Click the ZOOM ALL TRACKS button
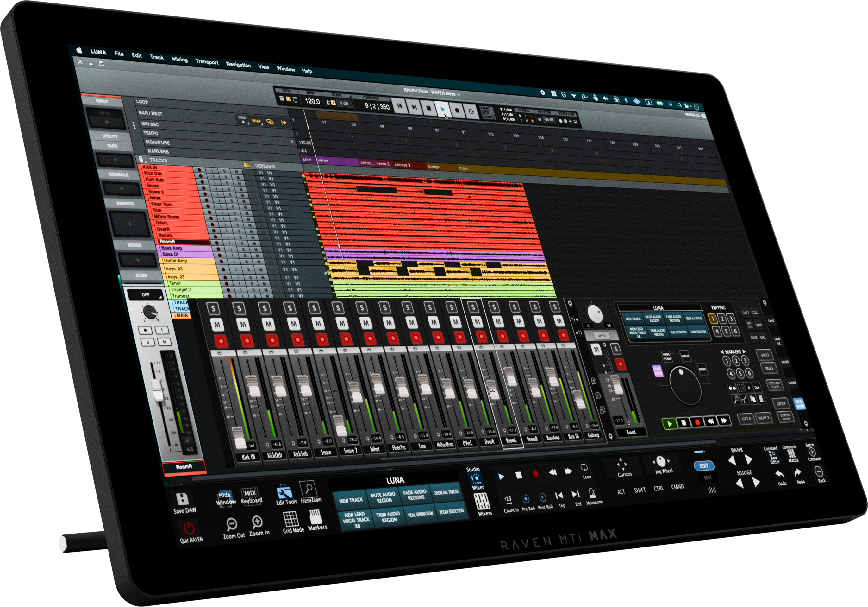The width and height of the screenshot is (868, 607). tap(446, 492)
